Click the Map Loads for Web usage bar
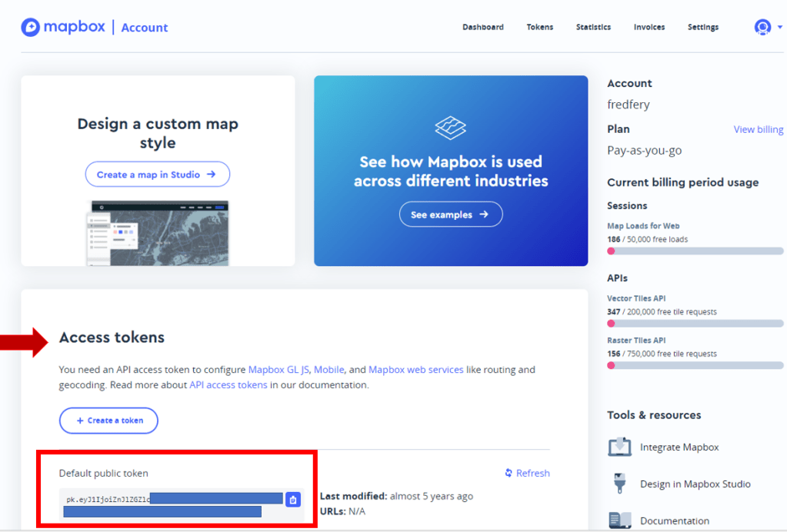The image size is (787, 532). coord(695,251)
